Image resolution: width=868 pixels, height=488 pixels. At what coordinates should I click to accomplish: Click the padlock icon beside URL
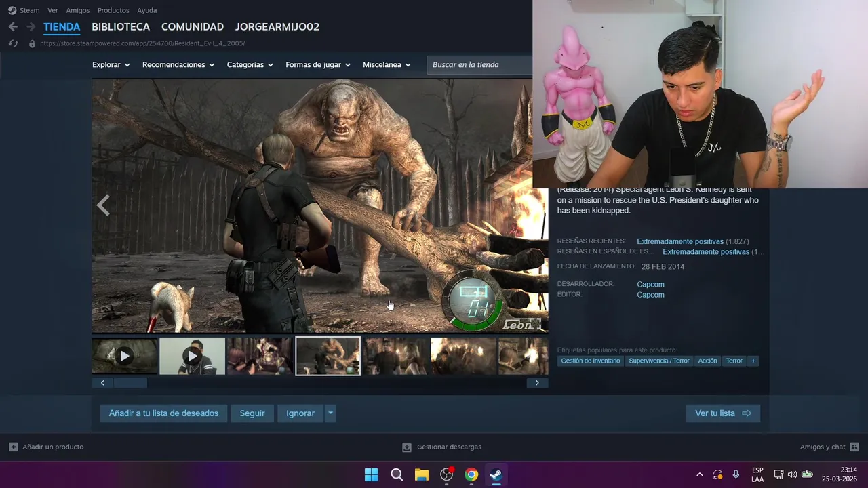click(x=32, y=43)
